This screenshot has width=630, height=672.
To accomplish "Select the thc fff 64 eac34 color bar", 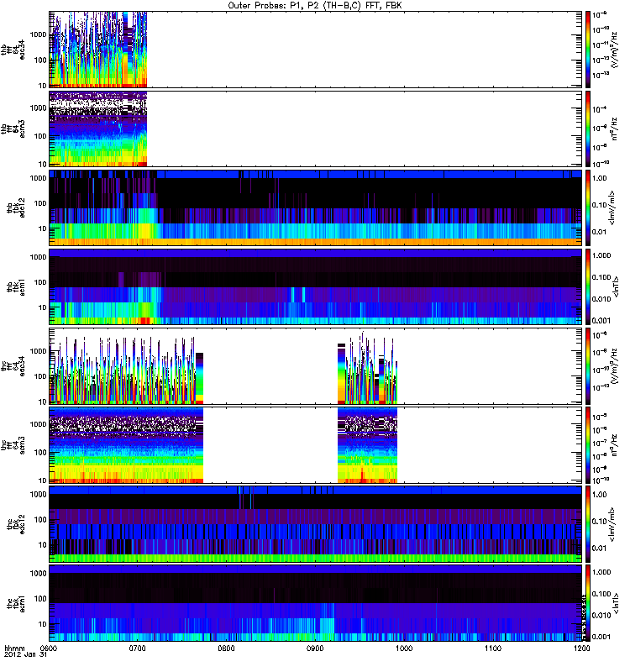I will point(588,366).
